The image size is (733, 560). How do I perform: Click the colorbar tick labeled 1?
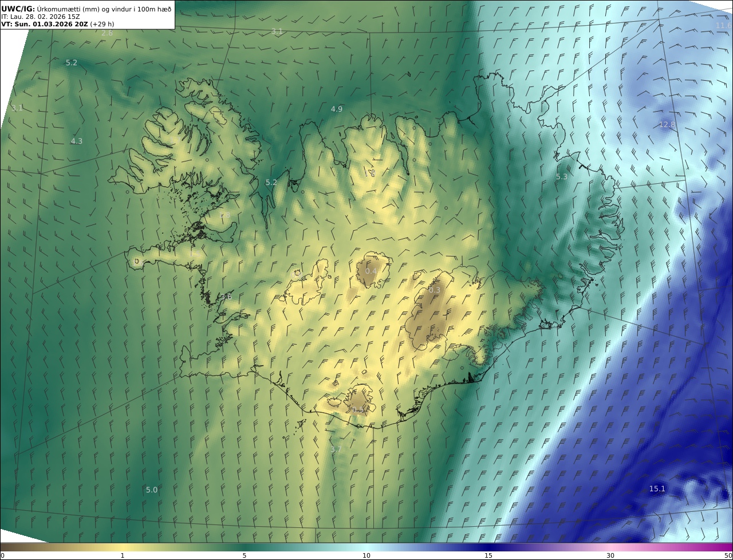point(123,555)
